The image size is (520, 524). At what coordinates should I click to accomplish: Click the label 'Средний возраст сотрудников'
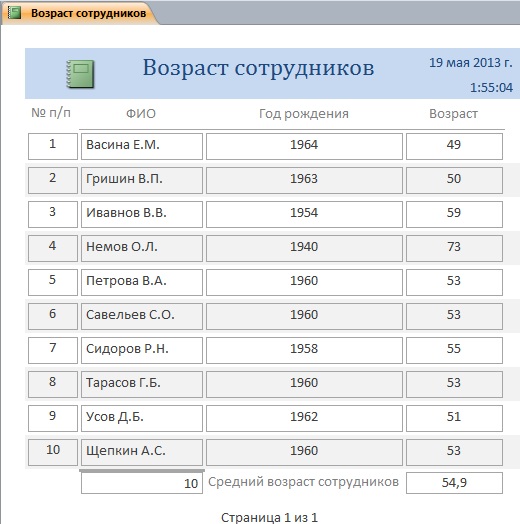[x=303, y=482]
